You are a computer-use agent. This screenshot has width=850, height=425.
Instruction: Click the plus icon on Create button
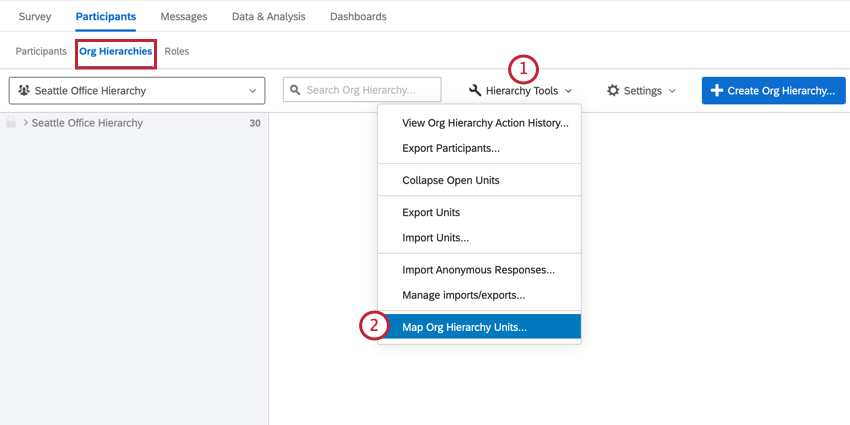click(716, 91)
